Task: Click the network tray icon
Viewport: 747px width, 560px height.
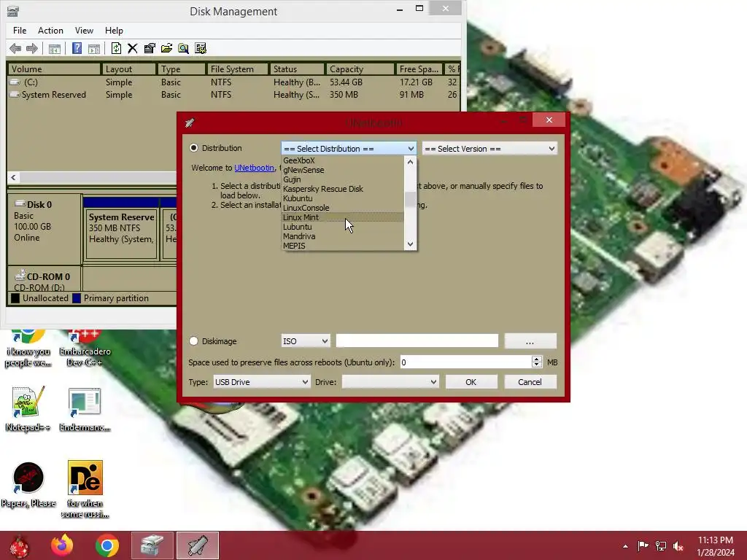Action: pyautogui.click(x=661, y=546)
